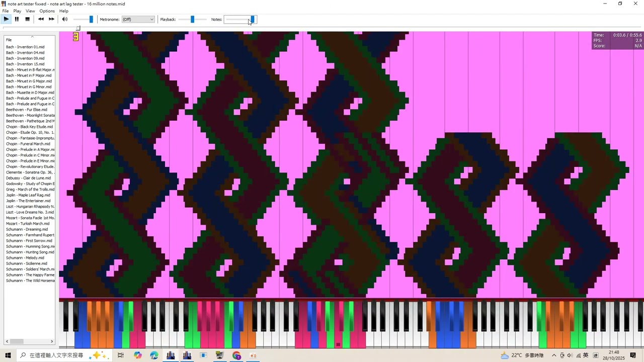Open the Help menu

[64, 11]
